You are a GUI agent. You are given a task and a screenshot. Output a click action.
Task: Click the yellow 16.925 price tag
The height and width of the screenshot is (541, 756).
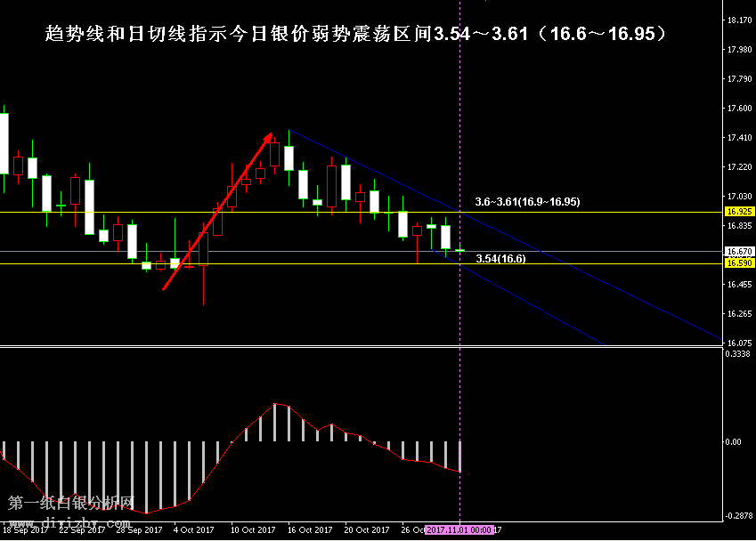pyautogui.click(x=738, y=212)
